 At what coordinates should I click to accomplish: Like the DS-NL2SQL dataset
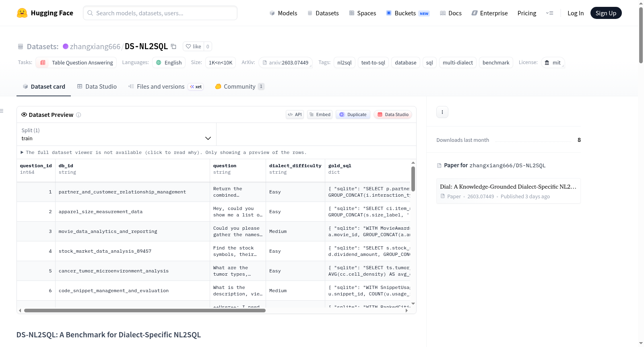click(193, 46)
